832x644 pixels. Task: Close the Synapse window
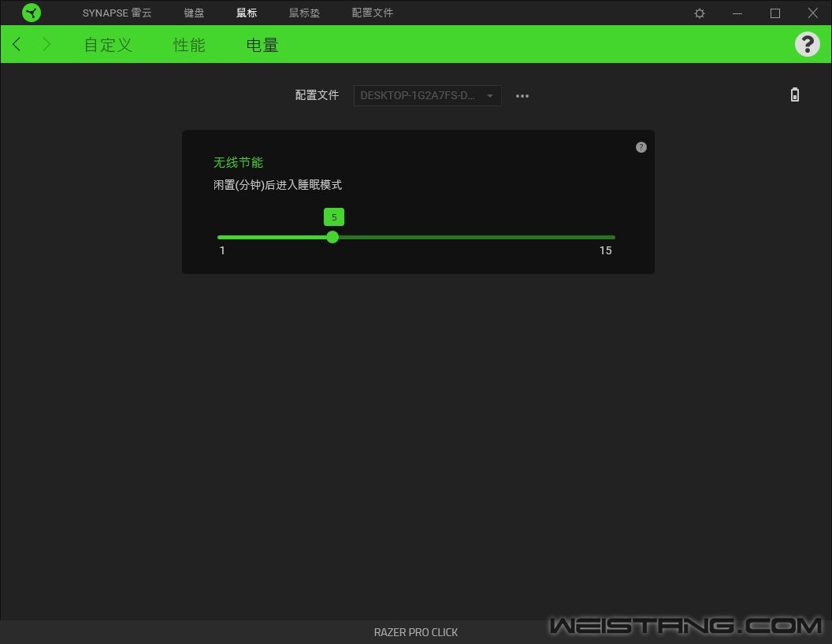pos(813,13)
